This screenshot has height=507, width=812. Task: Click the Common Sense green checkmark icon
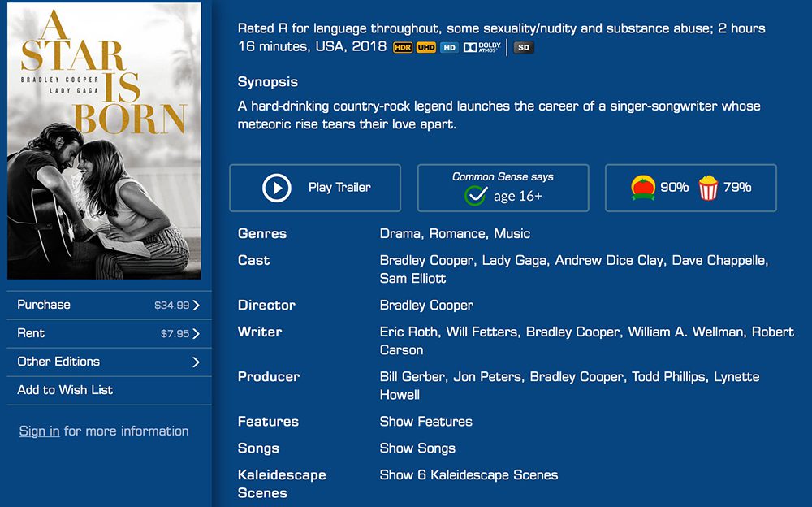pos(475,196)
